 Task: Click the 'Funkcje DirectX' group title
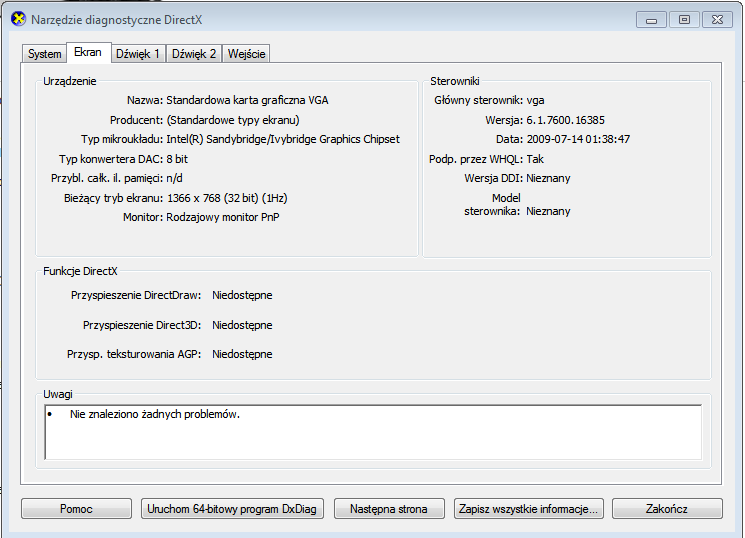[80, 271]
